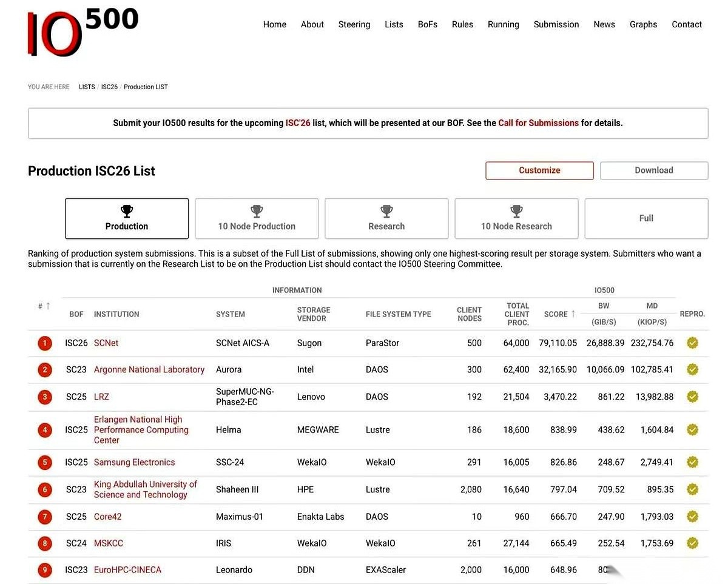
Task: Click the SuperMUC-NG-Phase2-EC system cell
Action: [245, 397]
